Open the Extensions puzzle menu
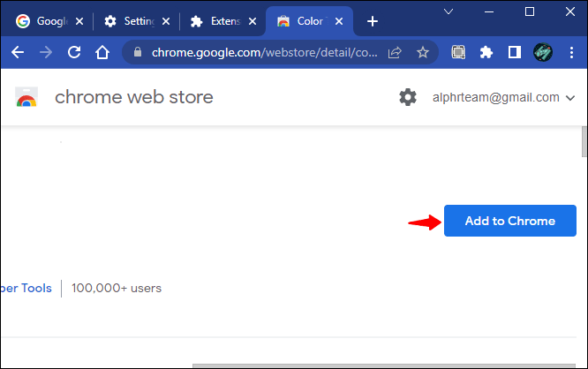588x369 pixels. click(x=486, y=52)
